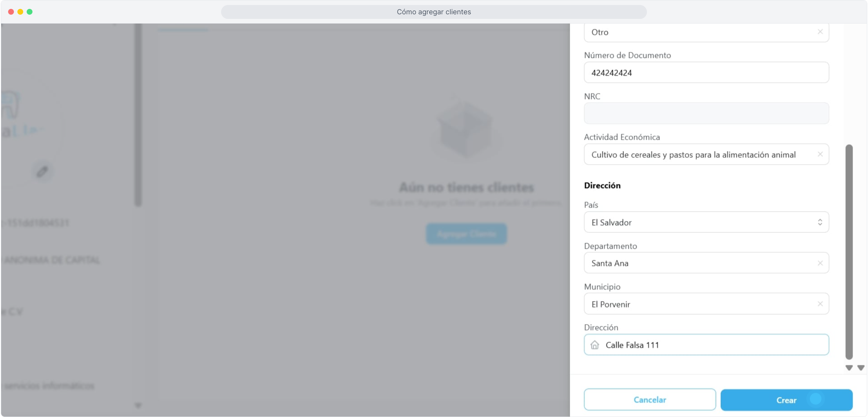Open the Otro document type selector
Image resolution: width=868 pixels, height=417 pixels.
(x=696, y=32)
